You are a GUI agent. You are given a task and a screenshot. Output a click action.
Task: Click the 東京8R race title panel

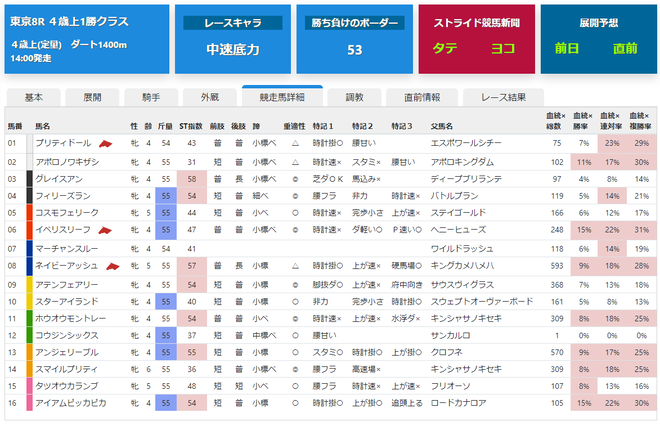click(87, 39)
